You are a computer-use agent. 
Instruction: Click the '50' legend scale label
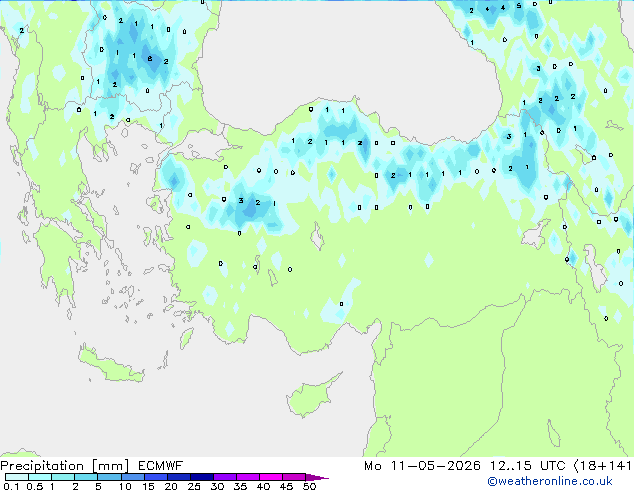(309, 486)
